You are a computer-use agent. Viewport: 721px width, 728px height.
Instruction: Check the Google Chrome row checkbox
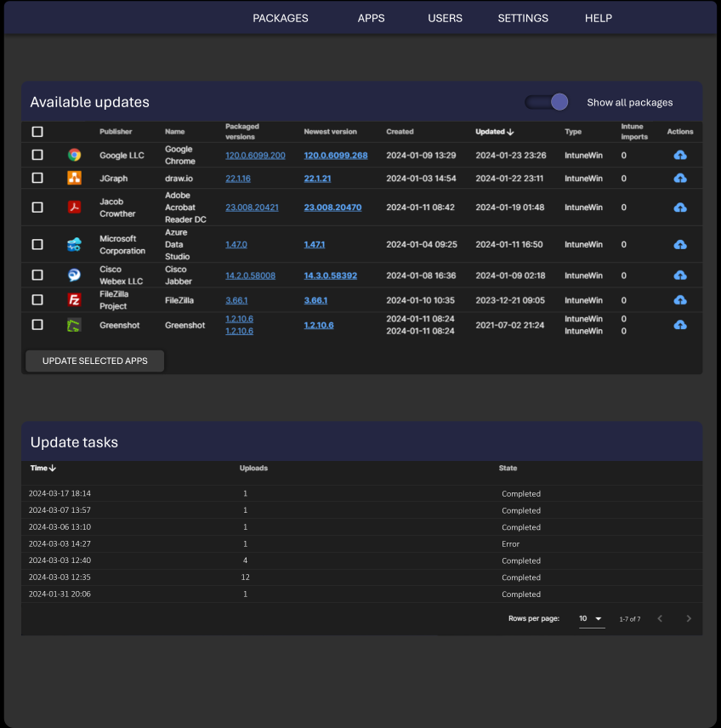37,155
